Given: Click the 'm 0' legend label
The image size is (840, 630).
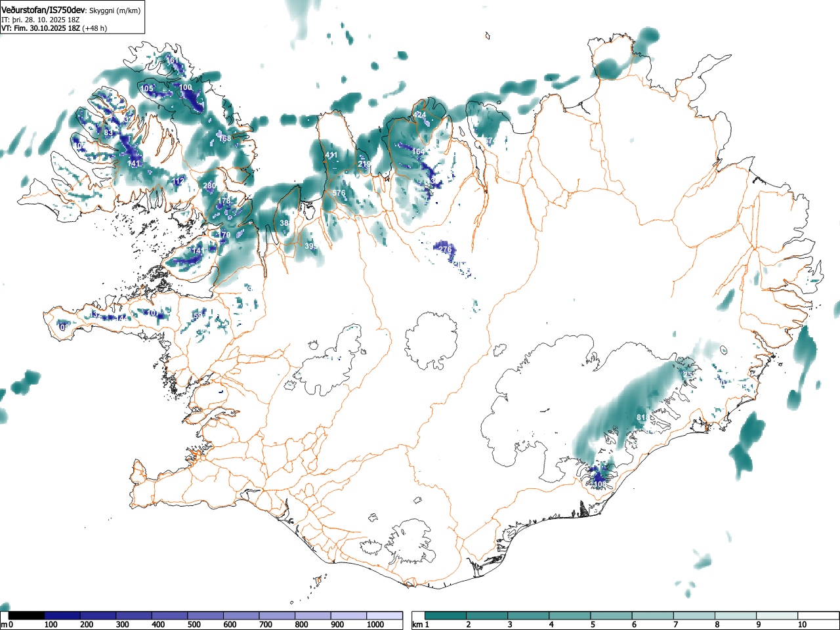Looking at the screenshot, I should click(7, 625).
